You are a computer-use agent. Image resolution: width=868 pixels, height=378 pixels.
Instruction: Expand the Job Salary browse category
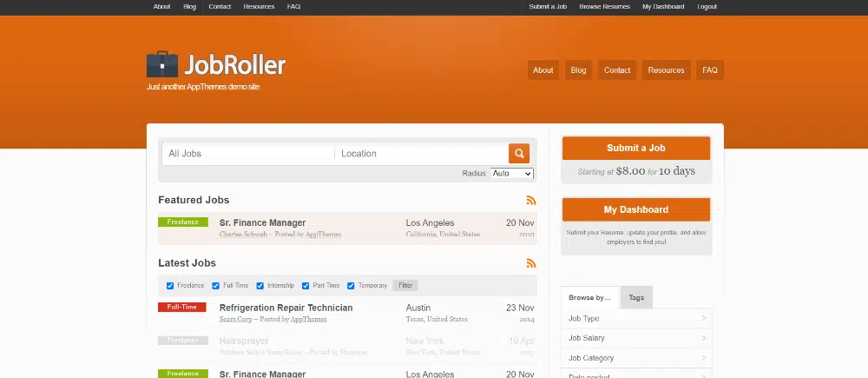pos(636,338)
